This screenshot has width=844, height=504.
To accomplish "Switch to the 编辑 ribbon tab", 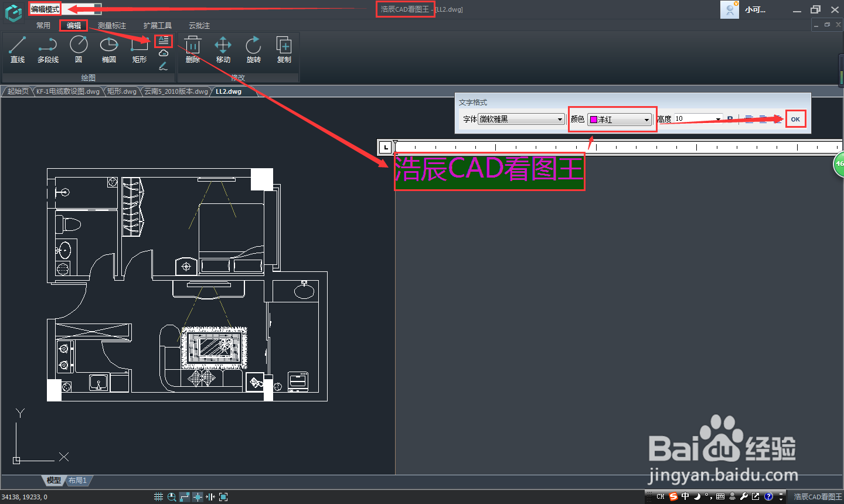I will pyautogui.click(x=74, y=26).
